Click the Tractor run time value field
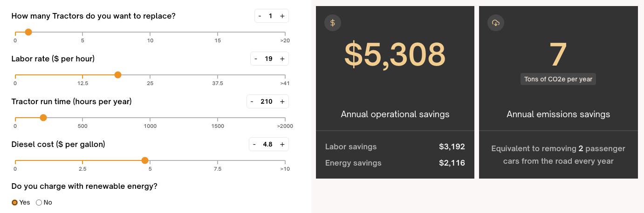The image size is (644, 213). tap(267, 101)
